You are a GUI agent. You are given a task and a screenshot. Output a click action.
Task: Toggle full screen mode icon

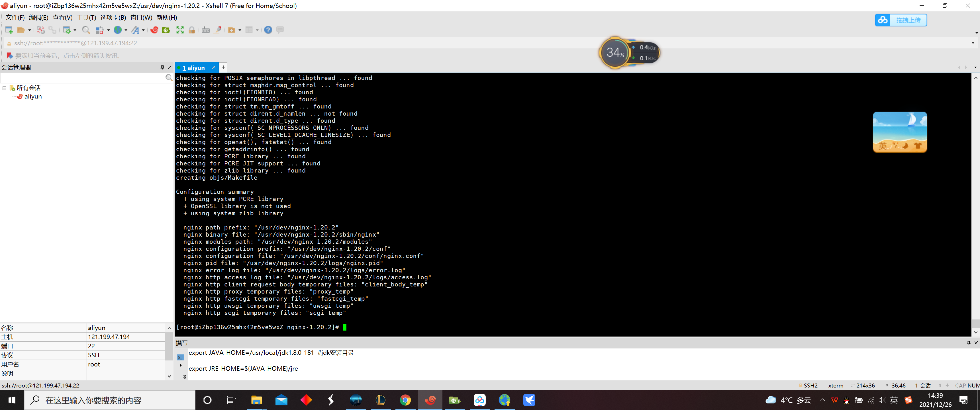coord(180,30)
